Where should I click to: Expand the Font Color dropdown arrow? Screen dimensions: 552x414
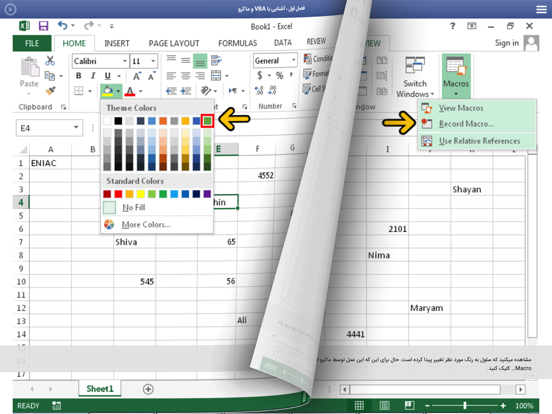(x=140, y=91)
